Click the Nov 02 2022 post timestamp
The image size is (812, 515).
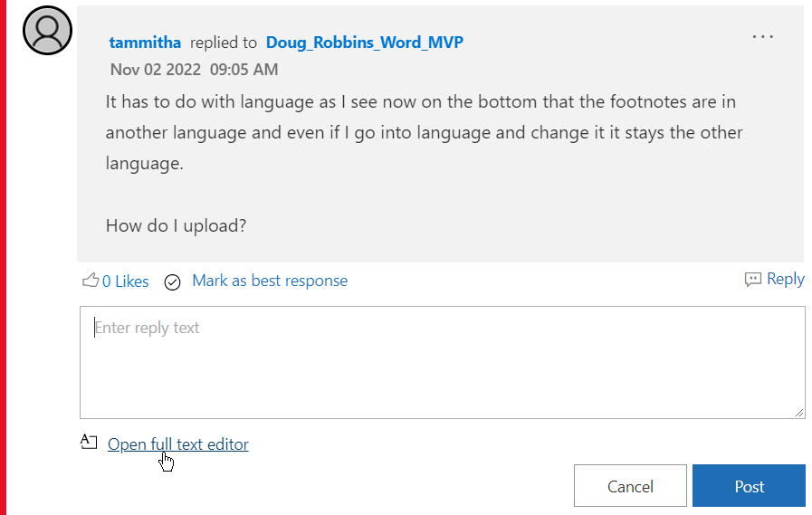coord(194,70)
